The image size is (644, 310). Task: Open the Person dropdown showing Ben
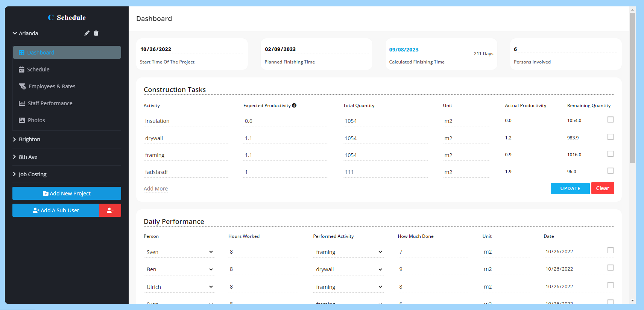pyautogui.click(x=179, y=269)
